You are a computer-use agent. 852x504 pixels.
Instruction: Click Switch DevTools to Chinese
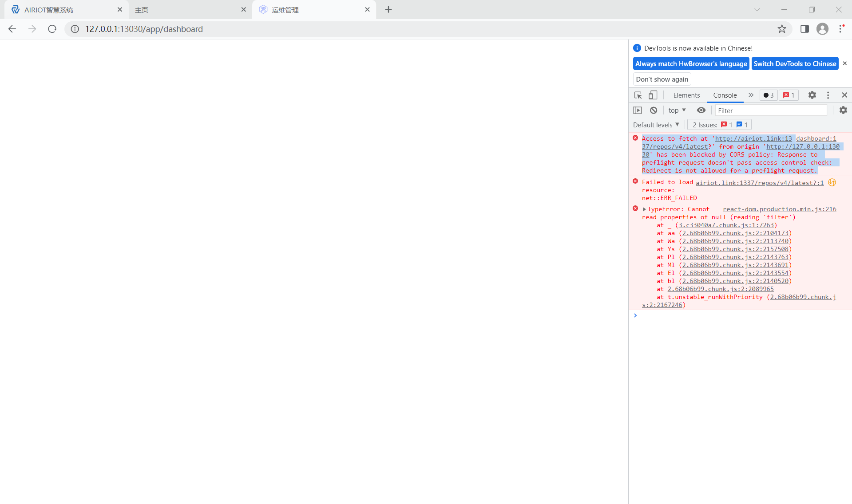click(795, 64)
